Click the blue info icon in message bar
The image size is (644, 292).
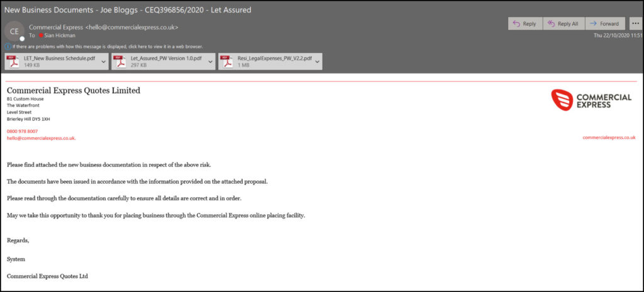pyautogui.click(x=8, y=46)
